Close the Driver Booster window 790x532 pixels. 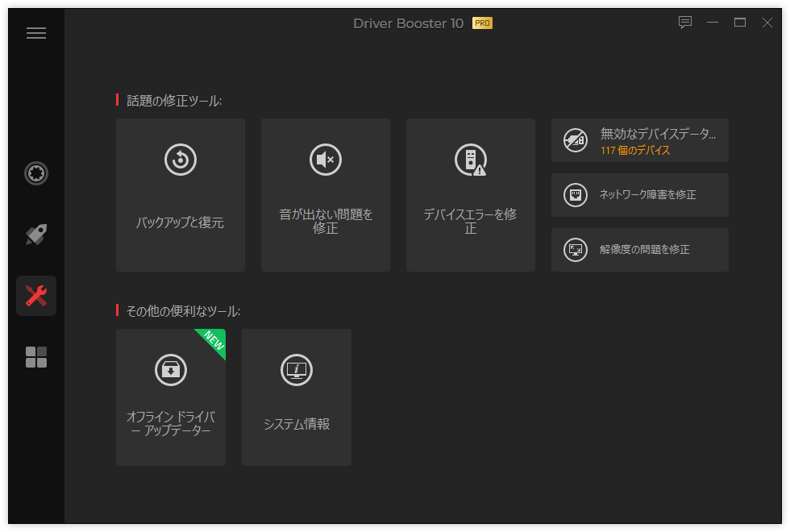tap(767, 23)
